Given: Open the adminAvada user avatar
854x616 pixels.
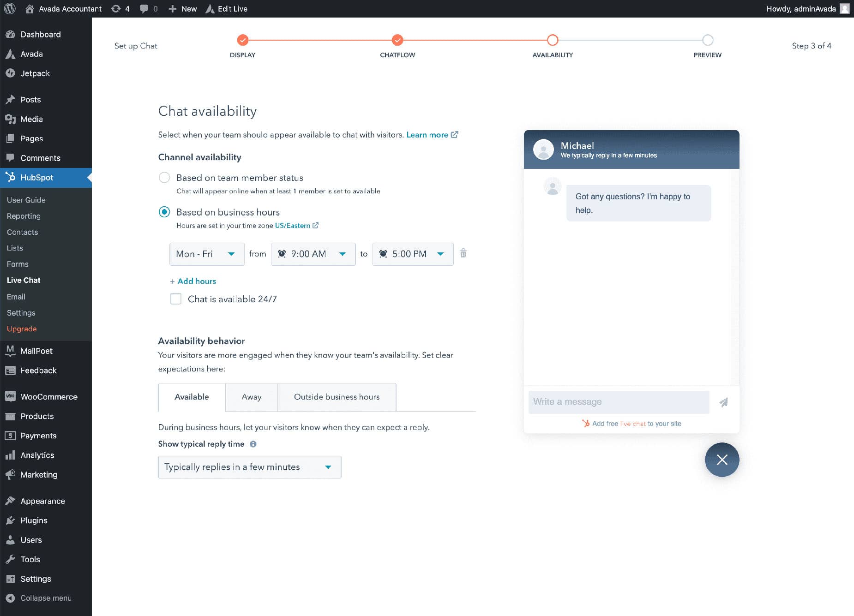Looking at the screenshot, I should pos(844,8).
